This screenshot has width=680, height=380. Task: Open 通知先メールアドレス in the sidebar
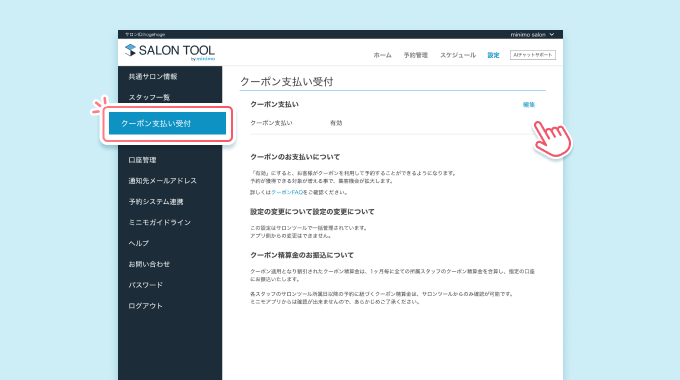pos(162,181)
